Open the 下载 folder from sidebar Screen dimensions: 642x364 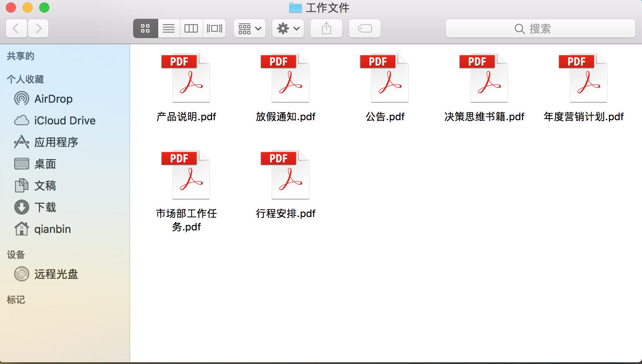click(x=45, y=207)
